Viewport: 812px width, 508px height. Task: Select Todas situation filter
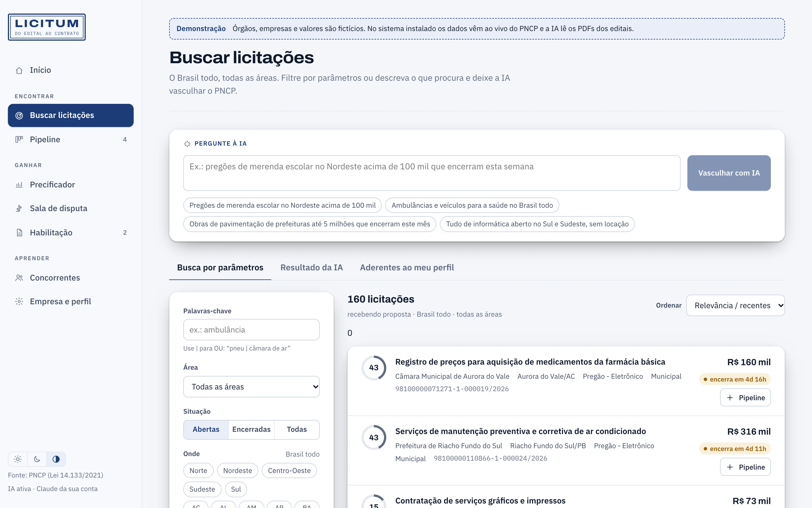pos(297,429)
